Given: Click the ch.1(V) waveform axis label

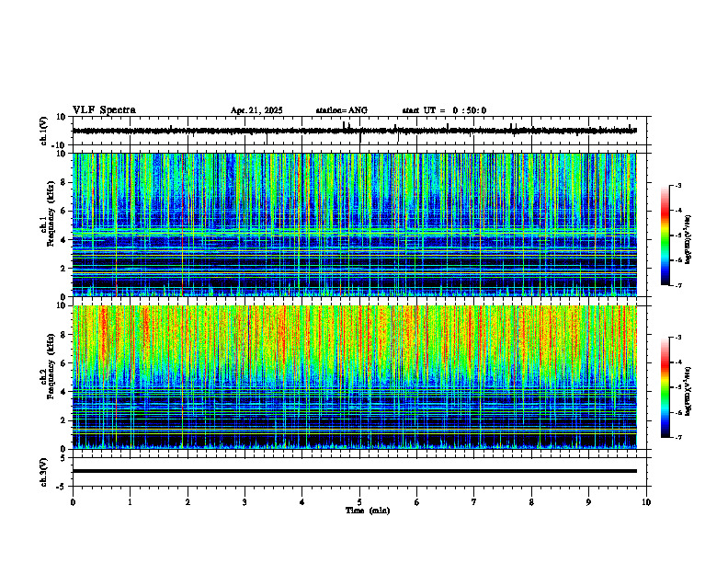Looking at the screenshot, I should pos(44,131).
